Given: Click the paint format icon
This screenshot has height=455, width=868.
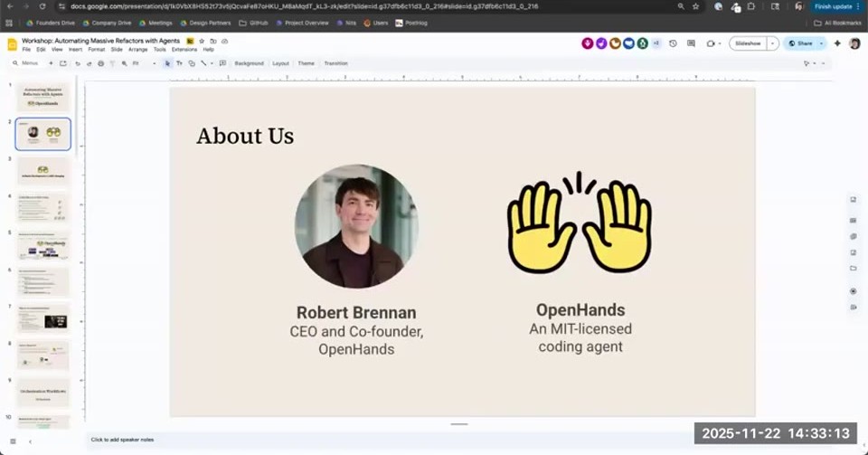Looking at the screenshot, I should click(112, 63).
